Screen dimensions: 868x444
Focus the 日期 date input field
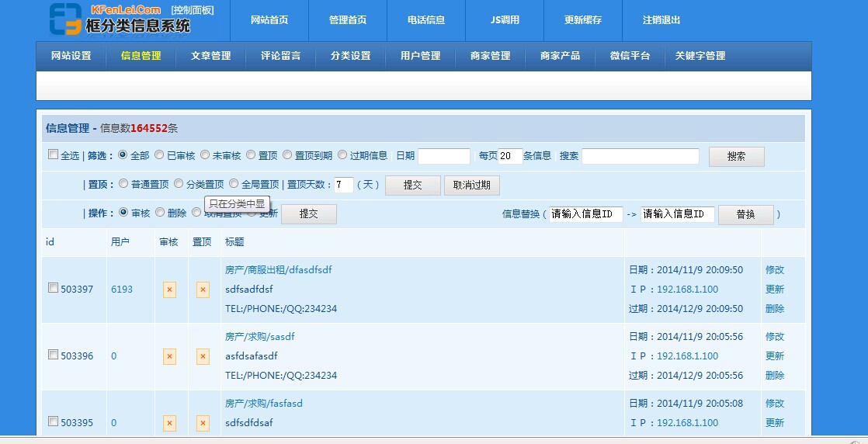click(x=444, y=156)
